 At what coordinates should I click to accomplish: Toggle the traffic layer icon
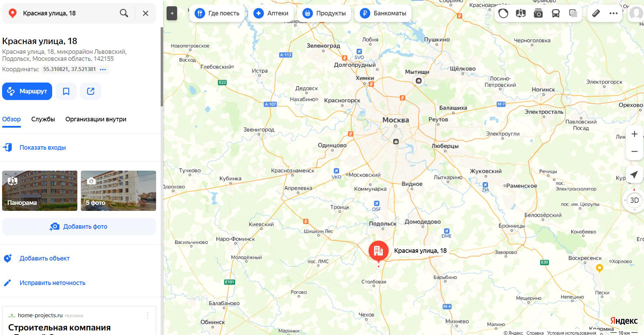(503, 13)
